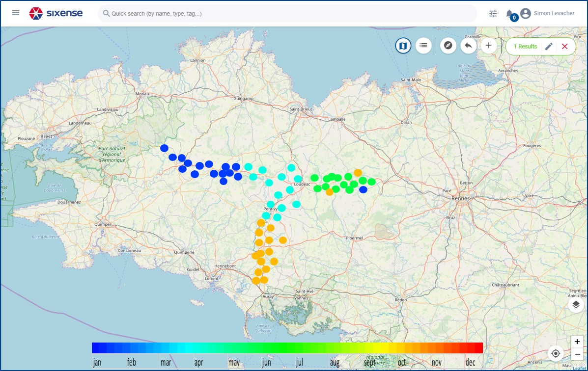This screenshot has height=371, width=588.
Task: Click the Morlaix label on map
Action: [x=142, y=94]
